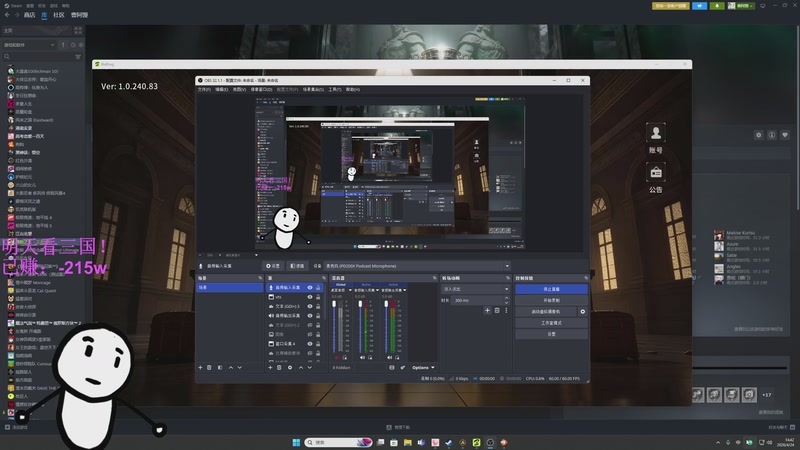Adjust the second mixer channel volume slider
Screen dimensions: 800x450
pyautogui.click(x=360, y=327)
